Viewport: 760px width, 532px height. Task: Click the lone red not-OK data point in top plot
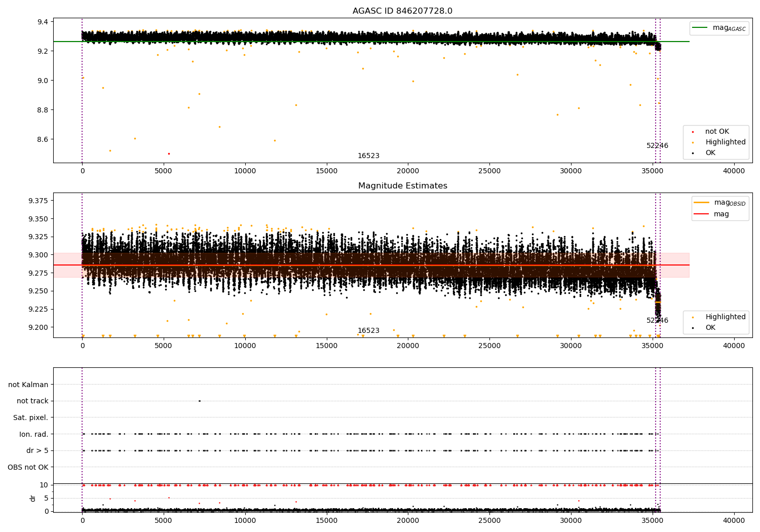pyautogui.click(x=169, y=154)
